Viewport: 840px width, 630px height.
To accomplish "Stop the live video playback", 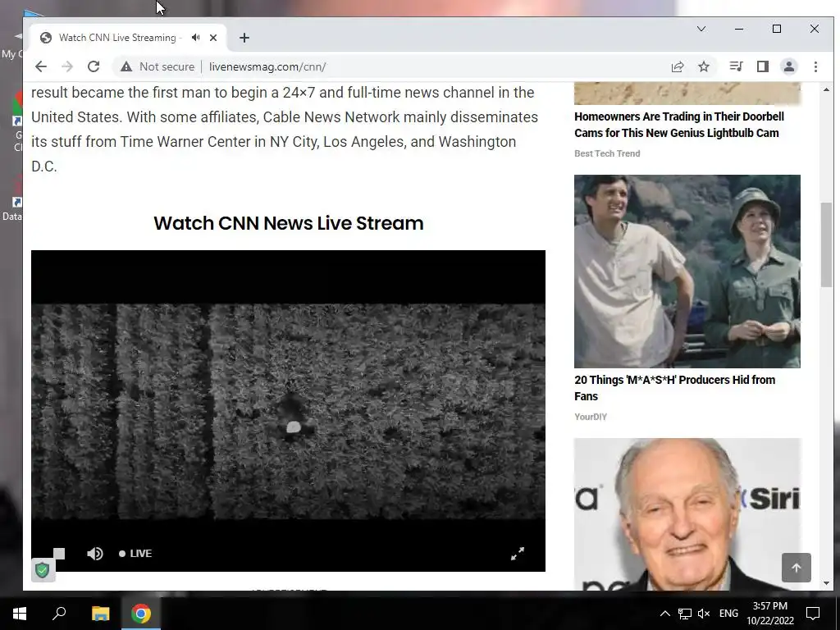I will pyautogui.click(x=59, y=554).
